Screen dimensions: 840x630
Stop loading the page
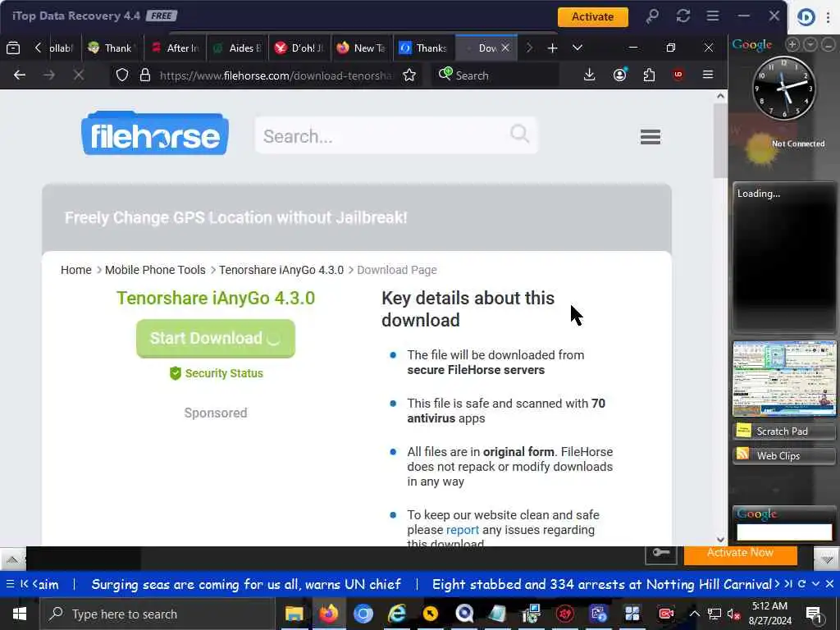coord(78,75)
